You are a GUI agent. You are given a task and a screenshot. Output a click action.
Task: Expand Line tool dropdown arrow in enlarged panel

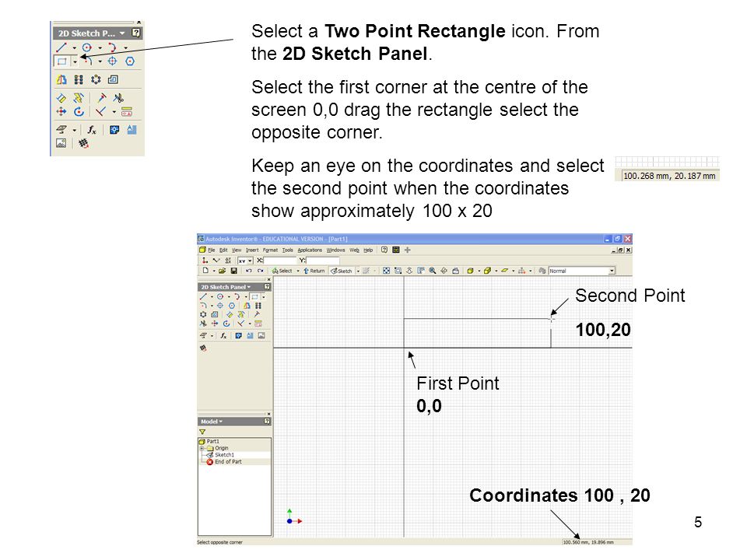(x=75, y=47)
